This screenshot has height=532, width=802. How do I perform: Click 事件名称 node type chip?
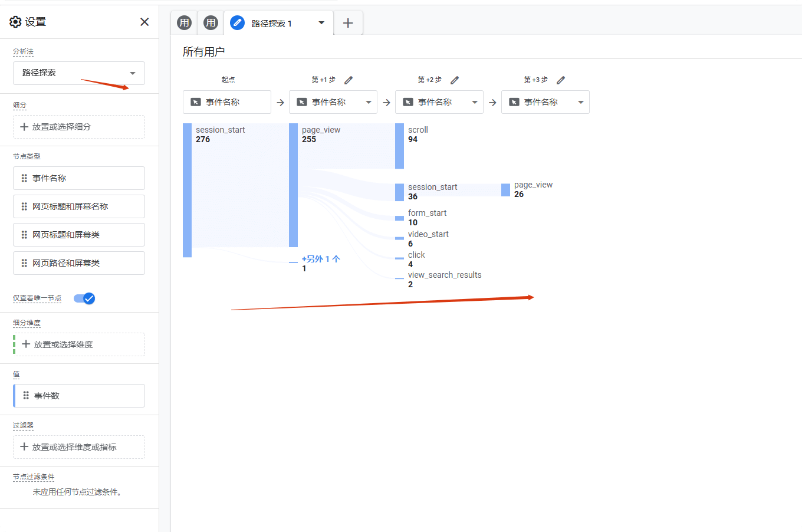79,178
